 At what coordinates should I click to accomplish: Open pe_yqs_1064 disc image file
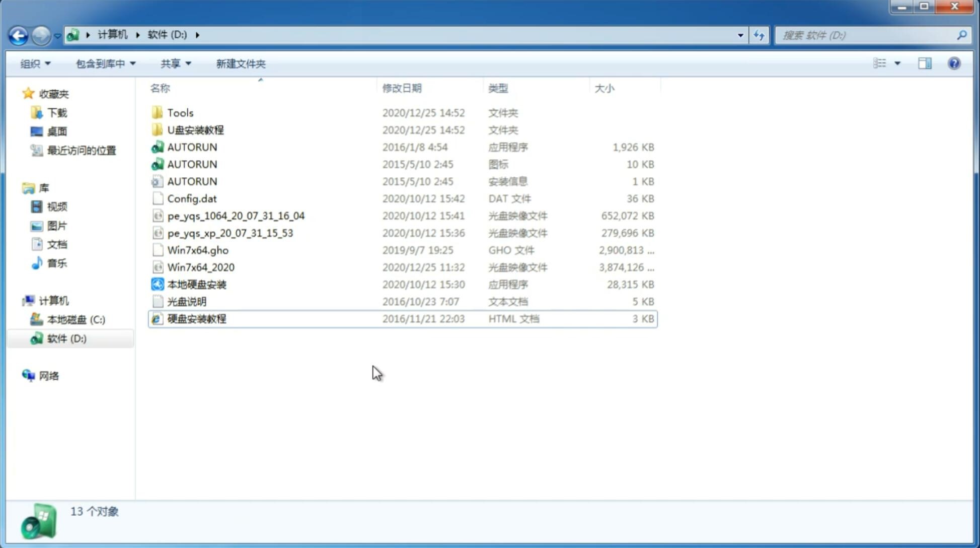tap(236, 216)
